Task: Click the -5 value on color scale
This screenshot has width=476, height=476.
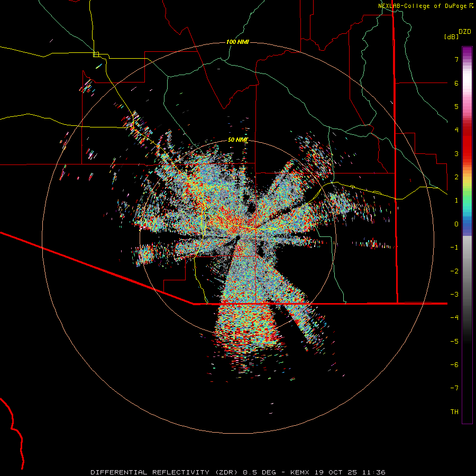Action: coord(454,342)
